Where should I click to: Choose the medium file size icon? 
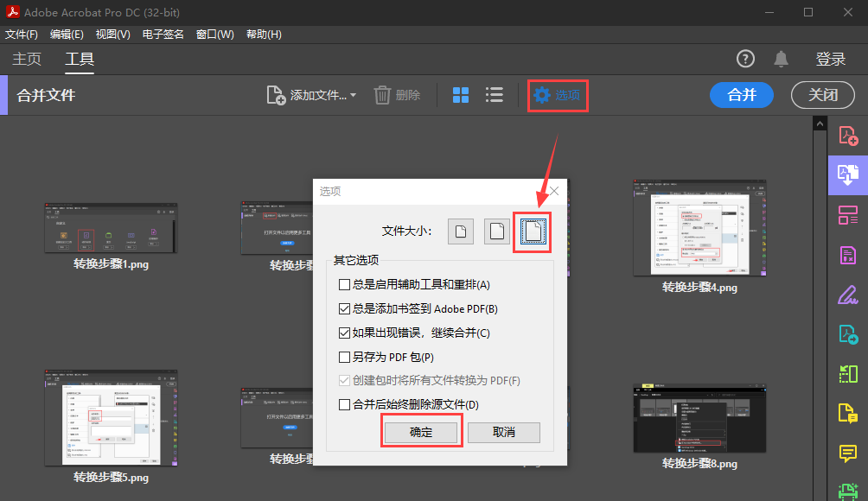click(x=496, y=231)
